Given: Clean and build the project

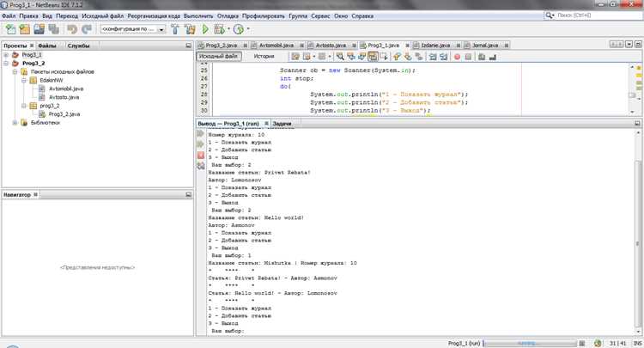Looking at the screenshot, I should coord(190,29).
